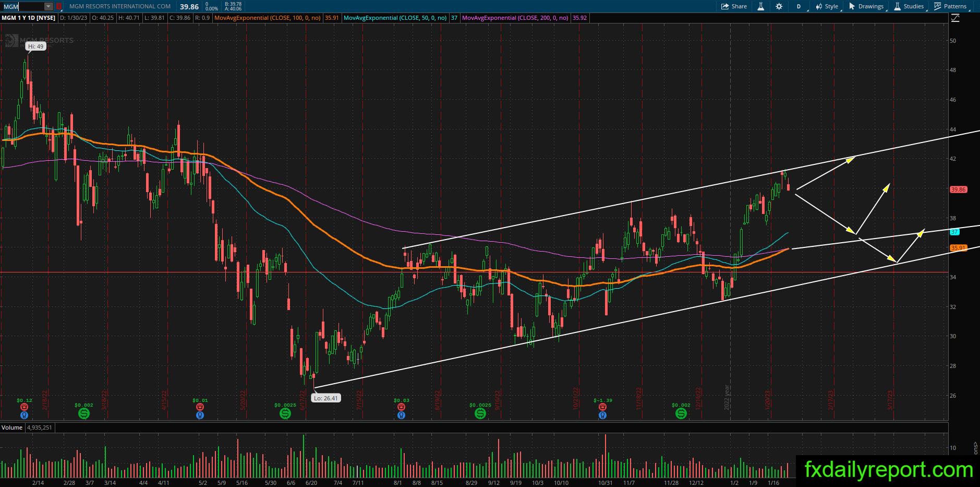This screenshot has width=980, height=487.
Task: Click the blue lightbulb icon under $0.01
Action: [200, 415]
